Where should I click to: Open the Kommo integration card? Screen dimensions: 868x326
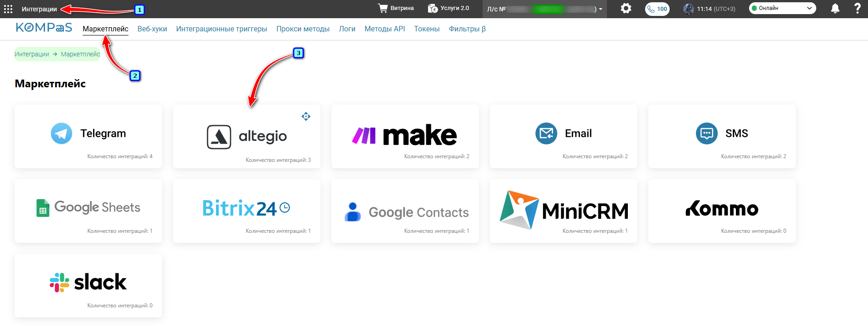point(722,211)
